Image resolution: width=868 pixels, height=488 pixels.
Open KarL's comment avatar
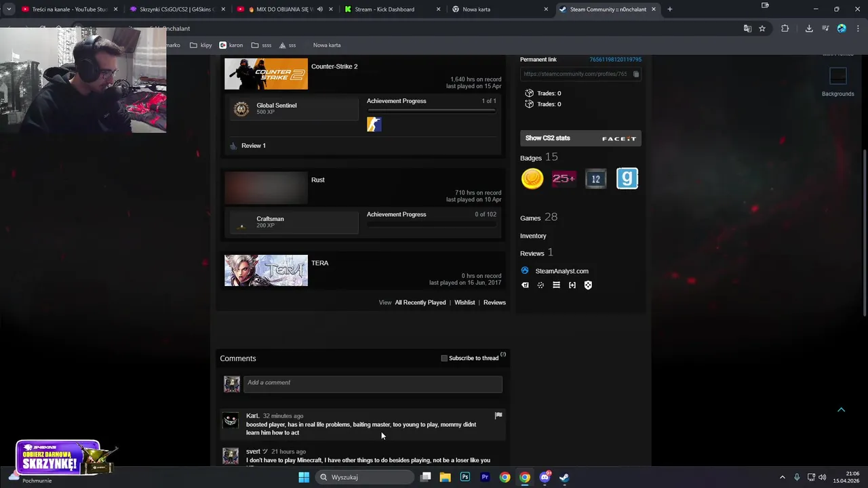coord(231,420)
